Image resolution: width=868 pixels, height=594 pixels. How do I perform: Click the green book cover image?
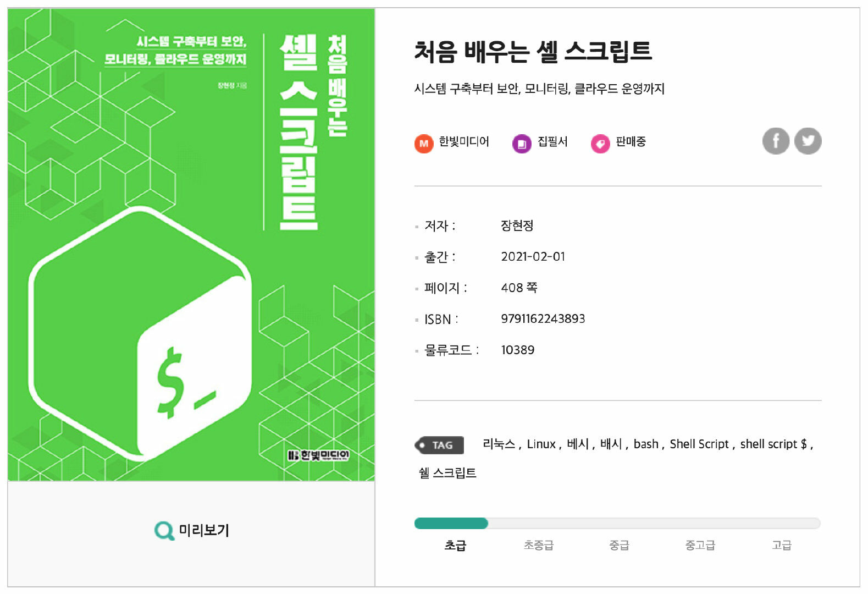(191, 245)
